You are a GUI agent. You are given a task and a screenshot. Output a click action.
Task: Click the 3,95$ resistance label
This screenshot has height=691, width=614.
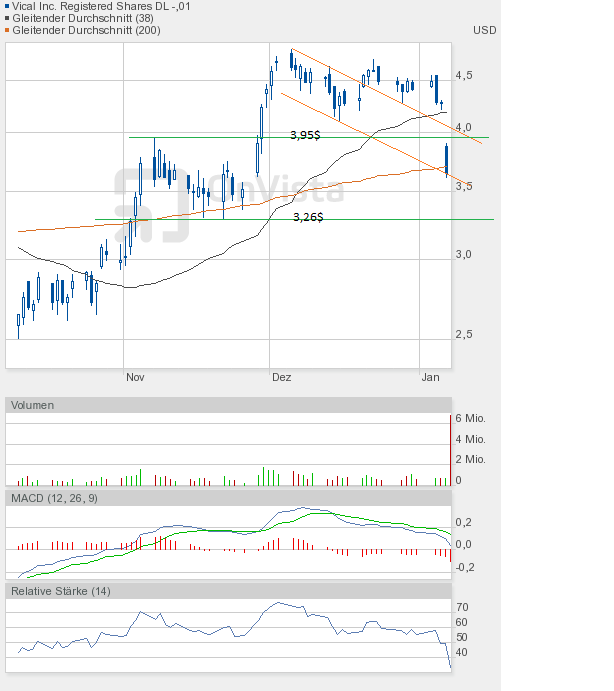click(x=305, y=135)
